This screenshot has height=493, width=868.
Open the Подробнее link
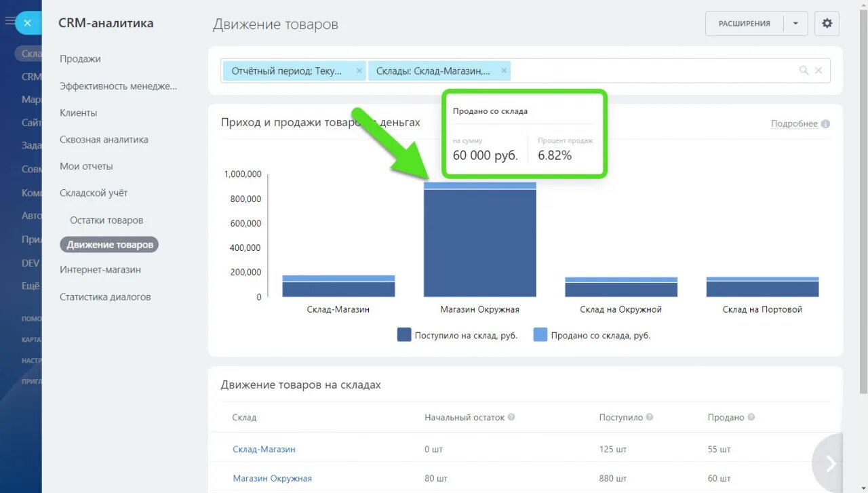tap(794, 123)
